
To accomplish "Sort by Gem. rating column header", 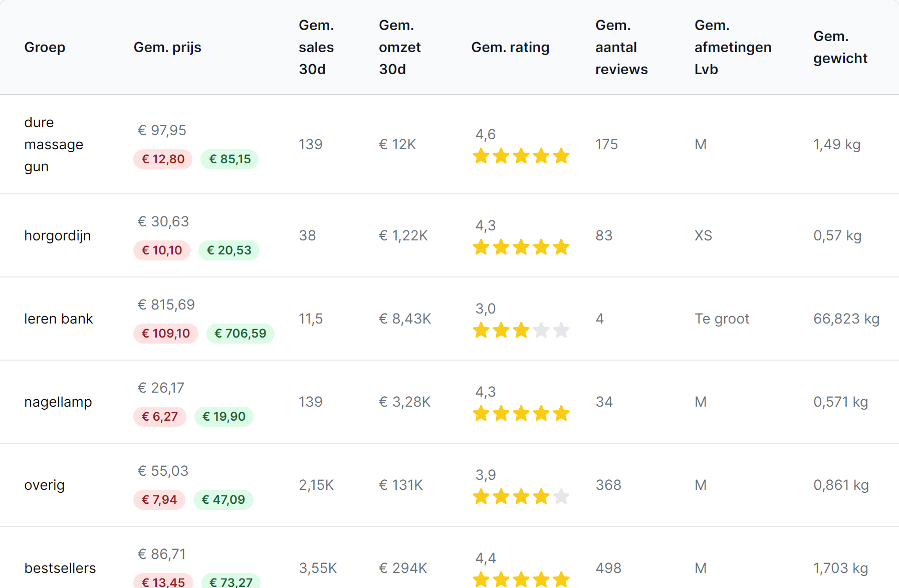I will 510,47.
